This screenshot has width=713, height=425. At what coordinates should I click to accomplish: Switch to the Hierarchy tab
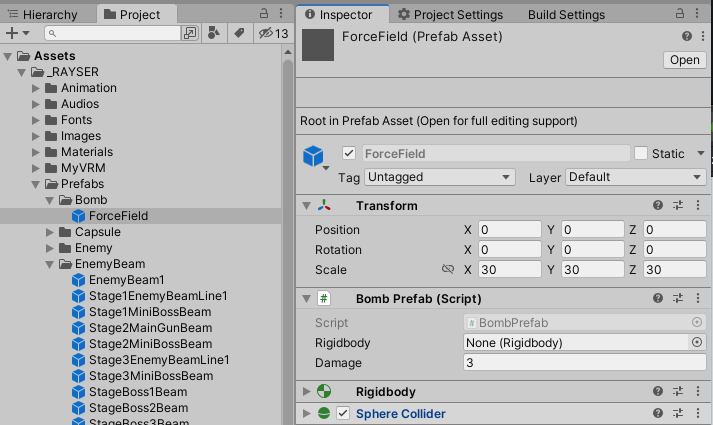[x=44, y=15]
